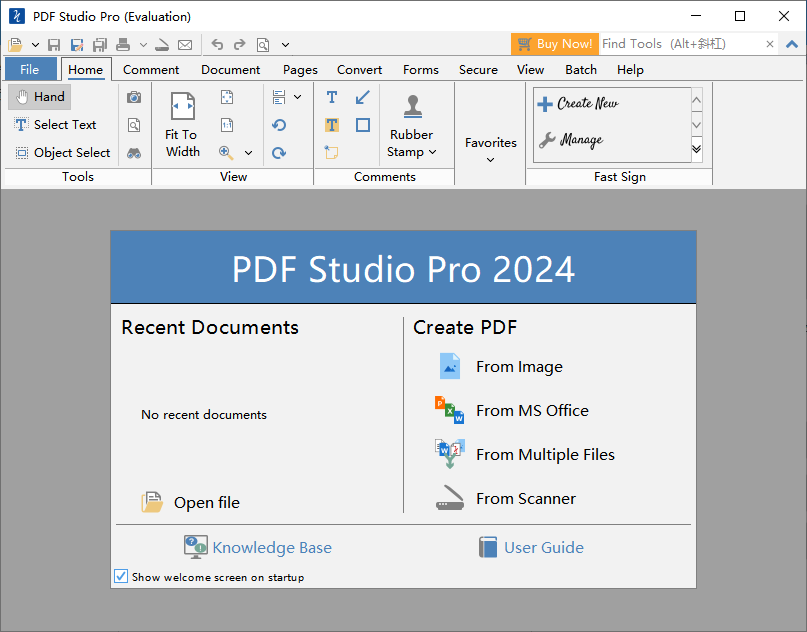Click Open file on welcome screen
Viewport: 807px width, 632px height.
(x=191, y=502)
